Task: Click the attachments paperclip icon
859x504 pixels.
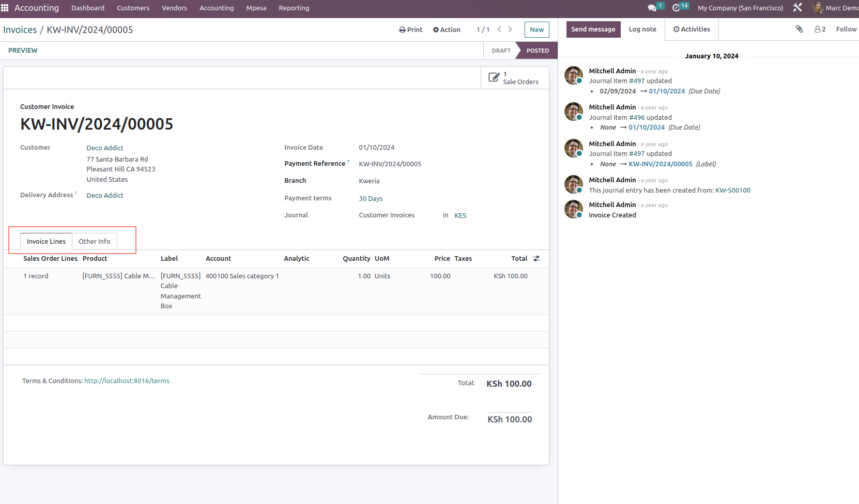Action: (799, 29)
